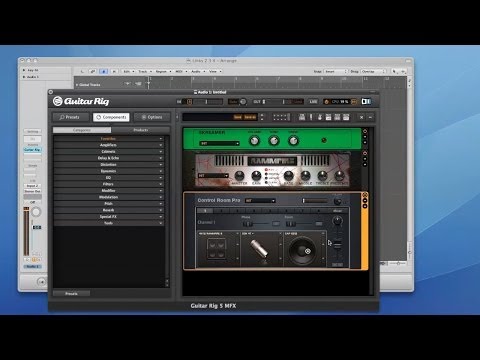
Task: Expand the Tools category
Action: pos(109,223)
